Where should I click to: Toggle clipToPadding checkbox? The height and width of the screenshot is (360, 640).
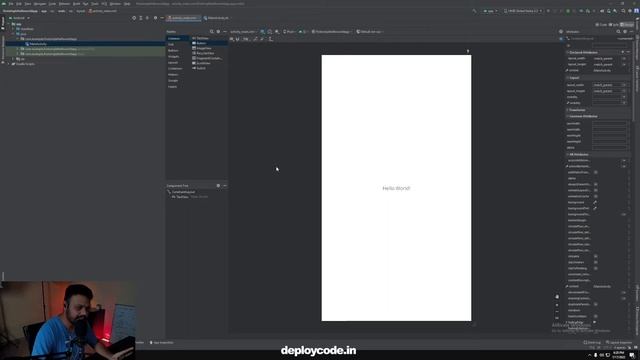596,269
